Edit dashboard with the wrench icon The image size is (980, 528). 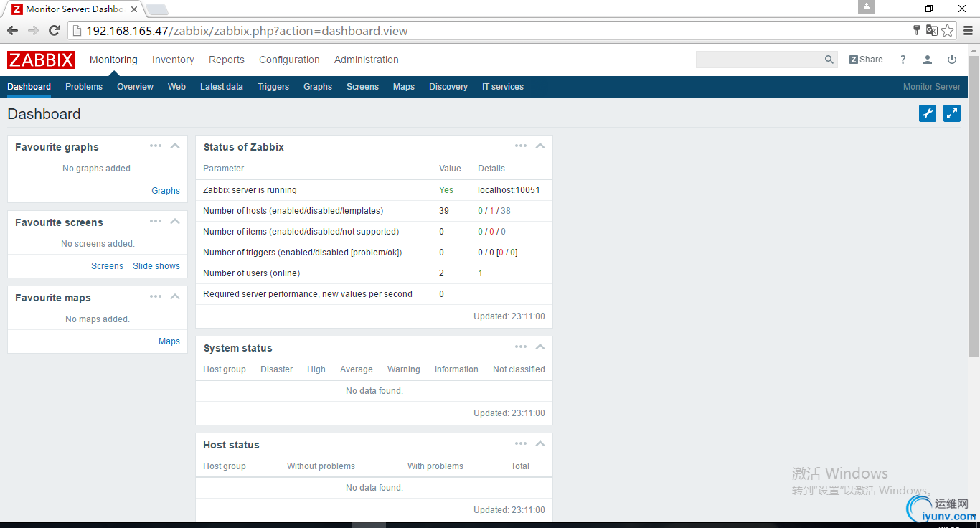click(928, 113)
